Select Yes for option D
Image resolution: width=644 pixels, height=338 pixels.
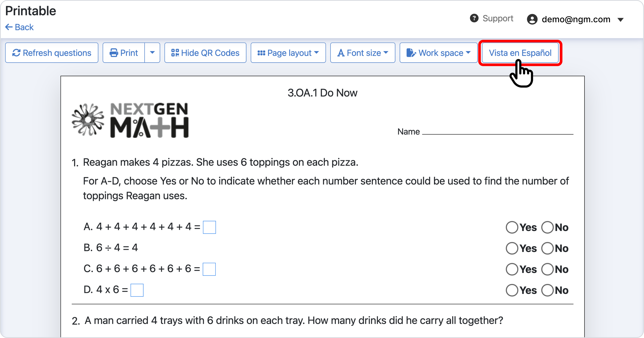click(512, 290)
